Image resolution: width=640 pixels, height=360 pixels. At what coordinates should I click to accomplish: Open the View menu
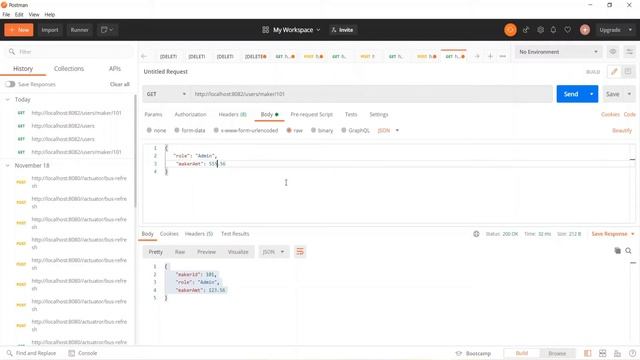tap(34, 14)
